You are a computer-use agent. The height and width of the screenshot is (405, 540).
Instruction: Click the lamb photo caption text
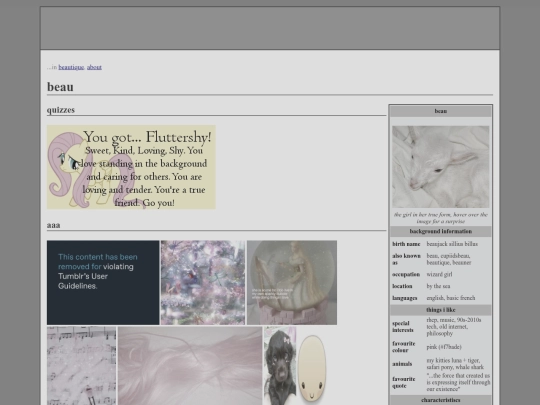[440, 218]
